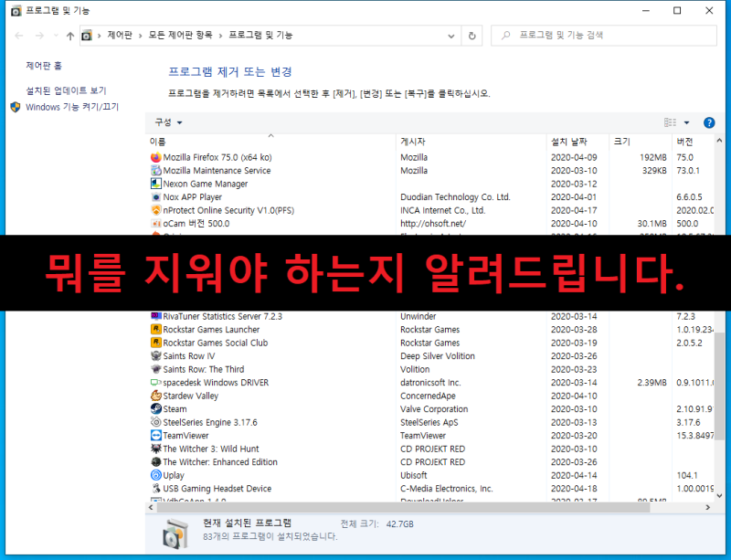The image size is (731, 560).
Task: Open the 구성 dropdown menu
Action: click(x=169, y=122)
